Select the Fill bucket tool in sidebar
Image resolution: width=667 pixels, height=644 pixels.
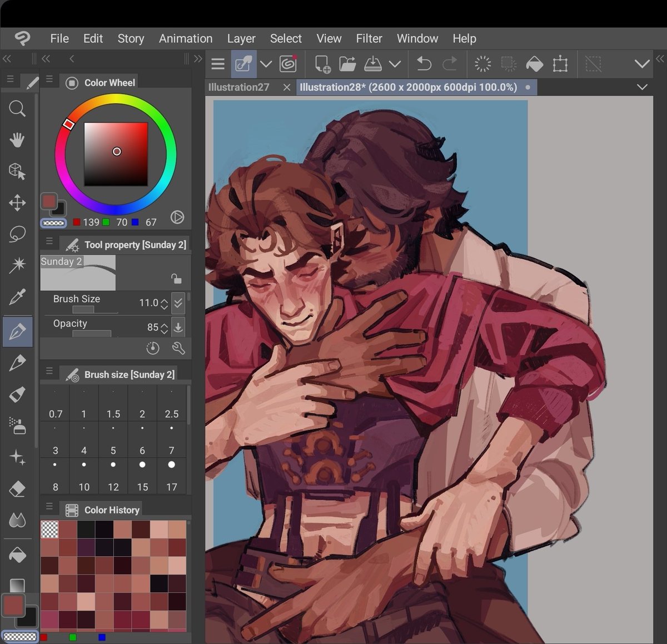17,555
